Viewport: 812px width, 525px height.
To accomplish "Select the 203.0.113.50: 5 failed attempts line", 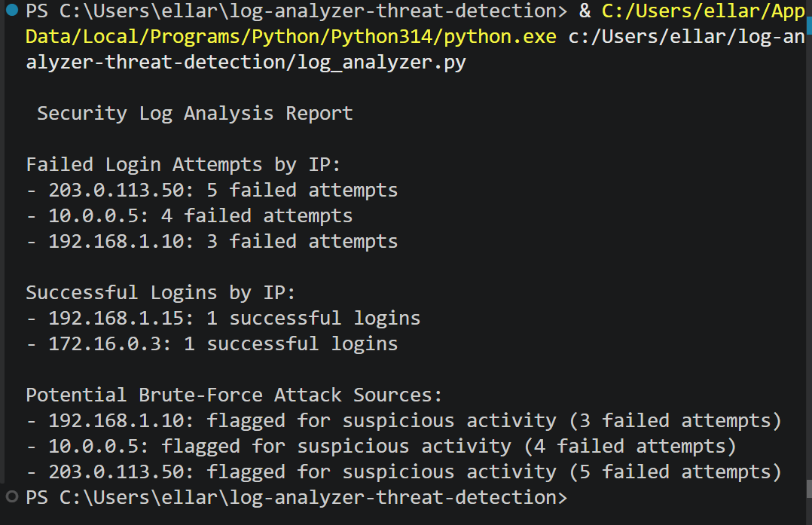I will (x=212, y=190).
